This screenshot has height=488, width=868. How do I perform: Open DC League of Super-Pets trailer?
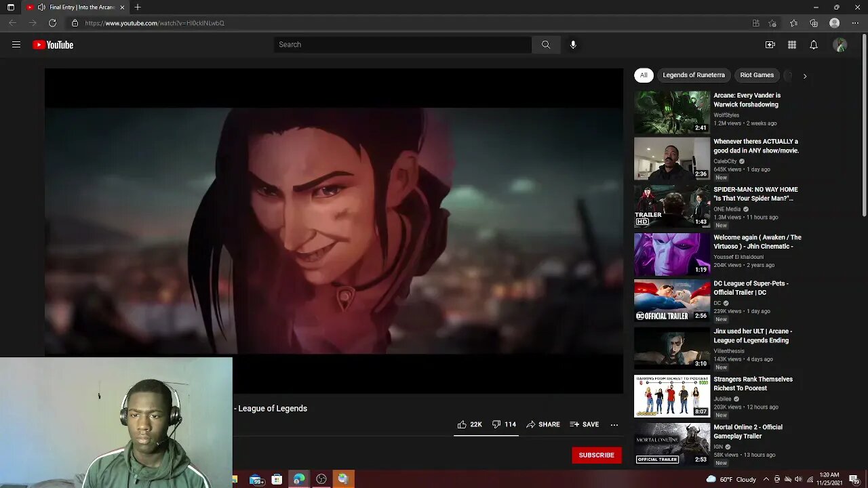(751, 288)
